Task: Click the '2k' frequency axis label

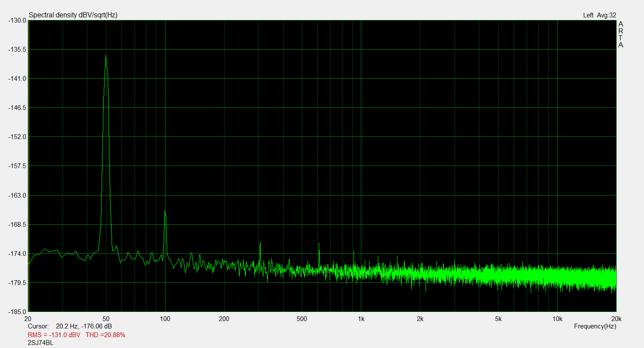Action: click(420, 319)
